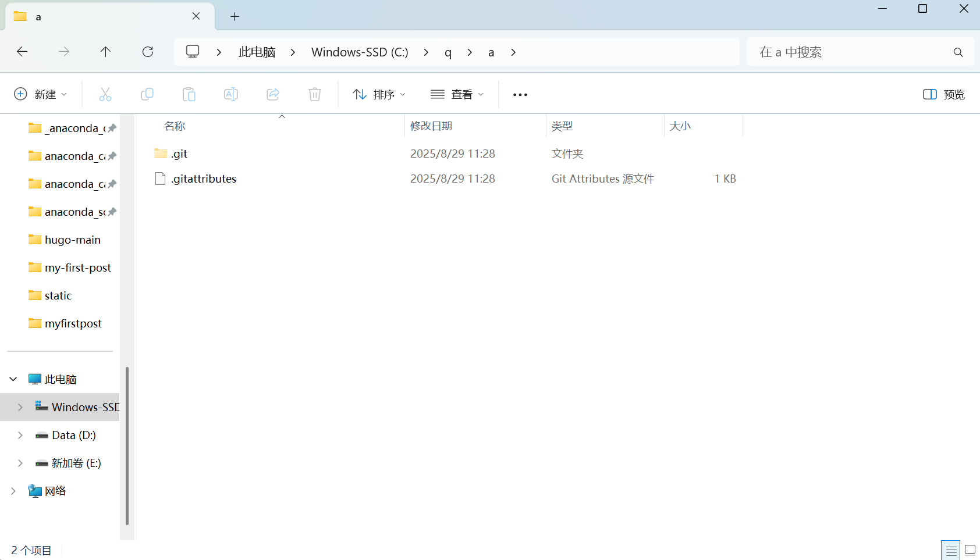Go back using the back arrow
980x560 pixels.
tap(22, 52)
